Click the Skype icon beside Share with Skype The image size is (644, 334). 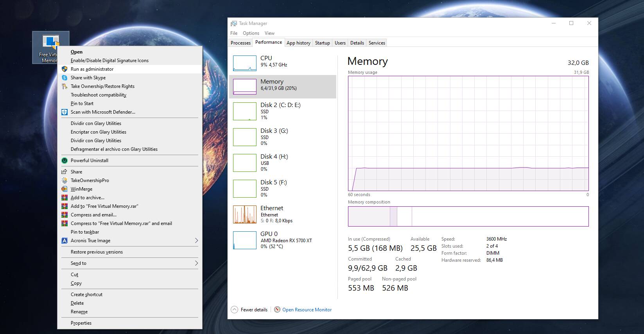pos(65,78)
